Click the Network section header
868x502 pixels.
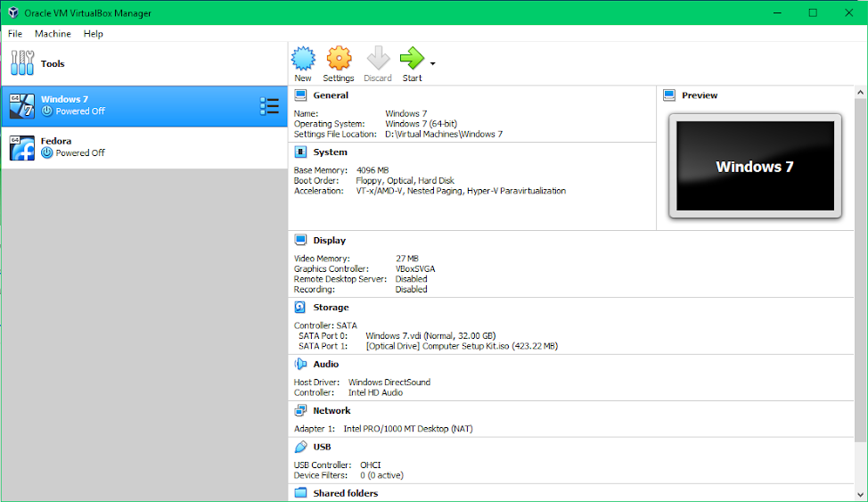(332, 411)
